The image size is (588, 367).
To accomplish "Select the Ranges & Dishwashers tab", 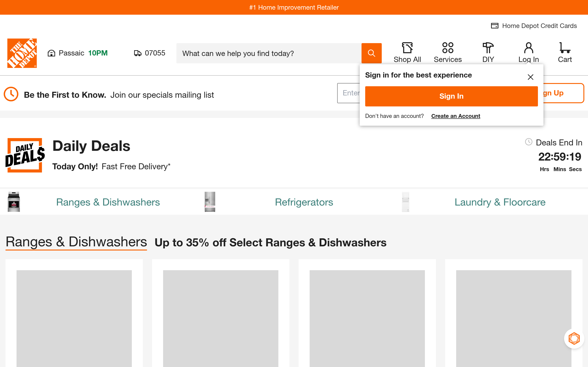I will point(108,202).
